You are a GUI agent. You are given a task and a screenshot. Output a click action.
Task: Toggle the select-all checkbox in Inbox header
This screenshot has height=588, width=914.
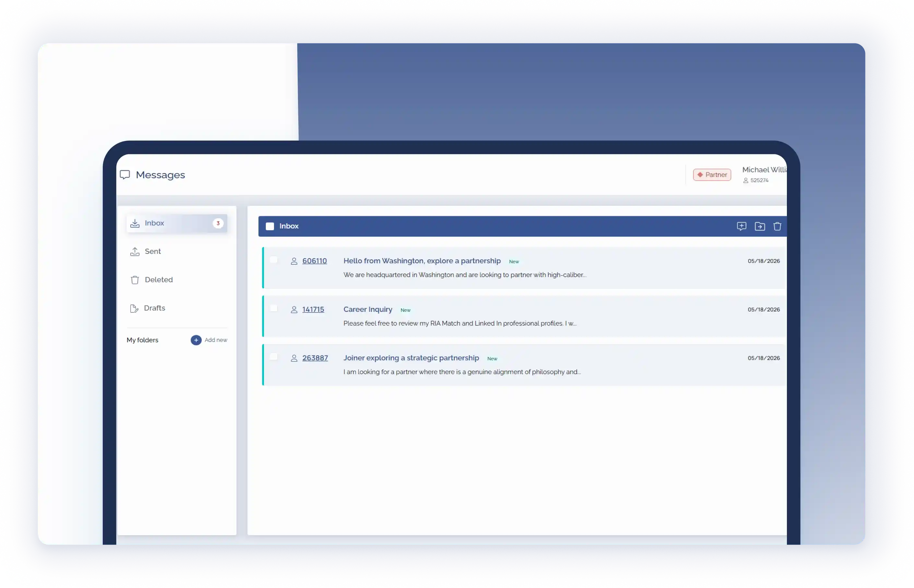pyautogui.click(x=270, y=227)
